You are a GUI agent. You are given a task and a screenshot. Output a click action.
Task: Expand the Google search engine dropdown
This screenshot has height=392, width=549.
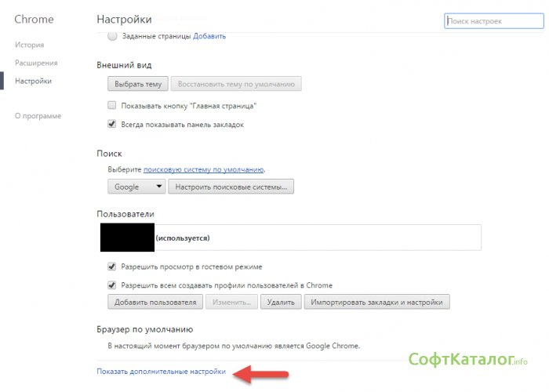(x=136, y=187)
